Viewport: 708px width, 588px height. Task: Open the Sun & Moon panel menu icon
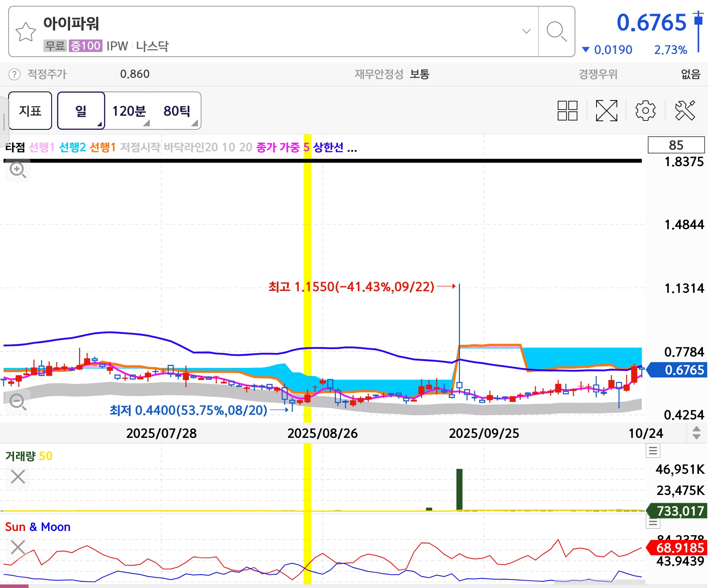click(653, 522)
